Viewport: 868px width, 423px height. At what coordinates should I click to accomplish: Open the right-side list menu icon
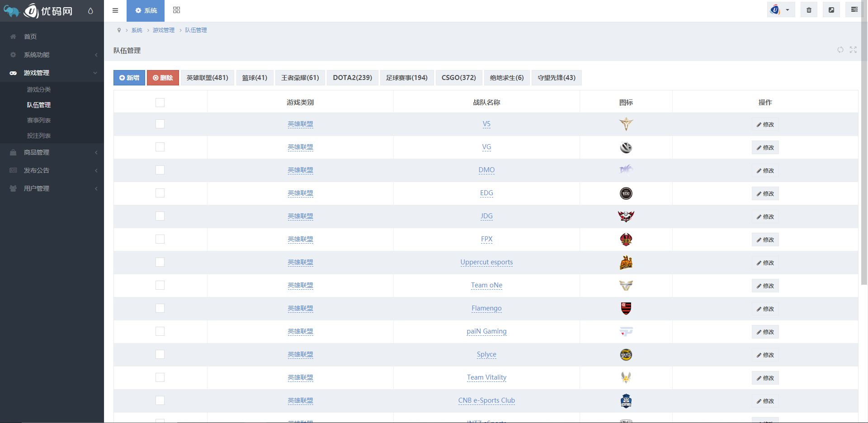[x=854, y=10]
